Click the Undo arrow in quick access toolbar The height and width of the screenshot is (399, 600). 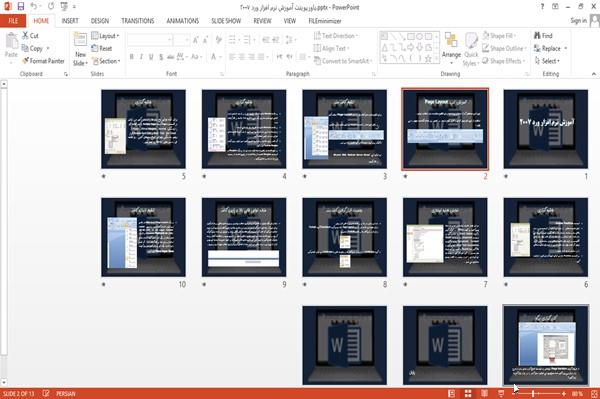point(34,7)
